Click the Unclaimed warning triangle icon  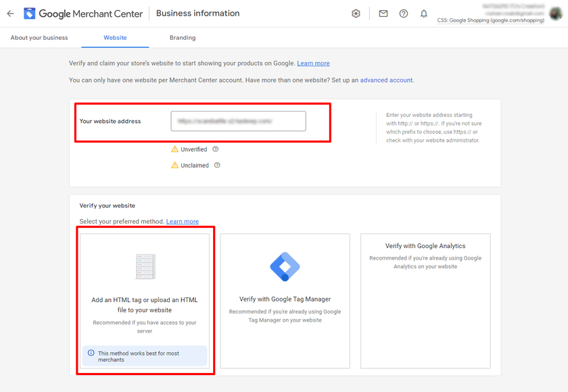(174, 166)
